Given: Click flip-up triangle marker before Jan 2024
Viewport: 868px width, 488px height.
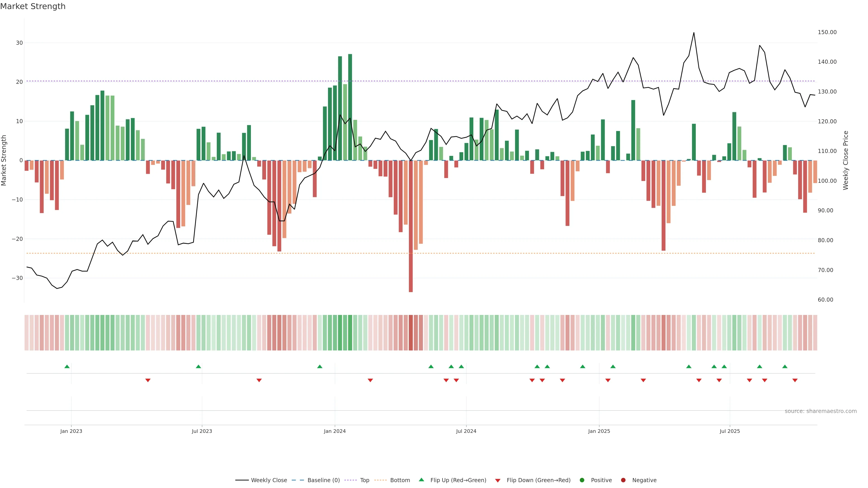Looking at the screenshot, I should pyautogui.click(x=320, y=366).
